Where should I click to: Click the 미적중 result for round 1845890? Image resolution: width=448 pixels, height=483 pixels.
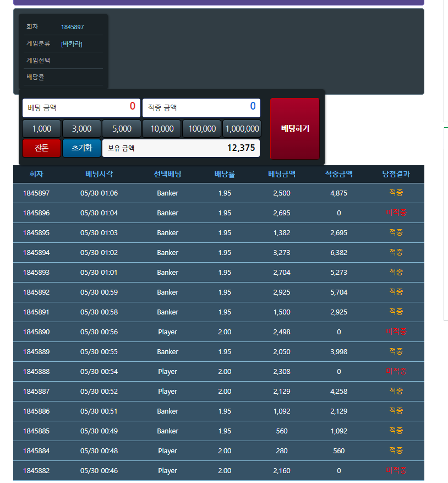coord(396,332)
